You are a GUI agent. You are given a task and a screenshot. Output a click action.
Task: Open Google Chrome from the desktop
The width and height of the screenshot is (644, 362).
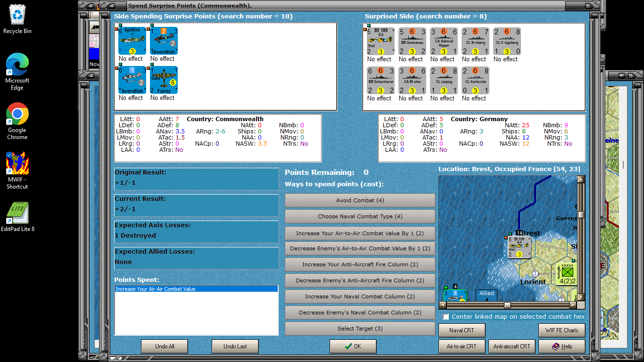17,121
